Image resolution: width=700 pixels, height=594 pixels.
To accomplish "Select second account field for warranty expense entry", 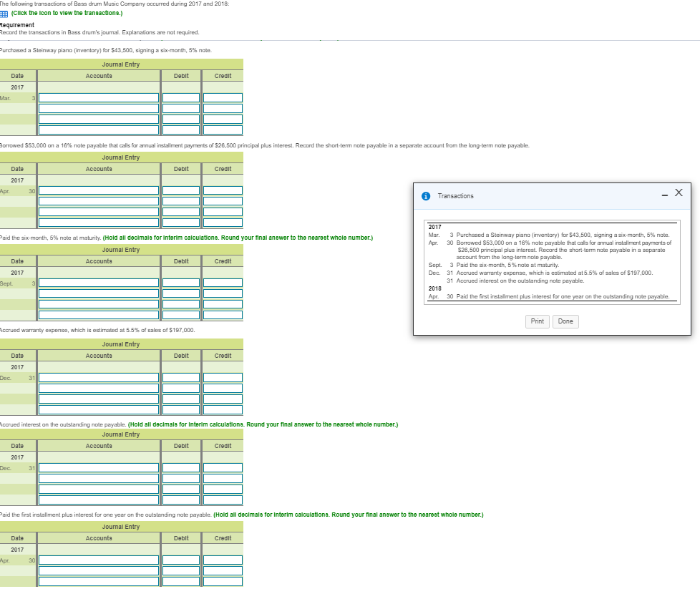I will [x=99, y=389].
